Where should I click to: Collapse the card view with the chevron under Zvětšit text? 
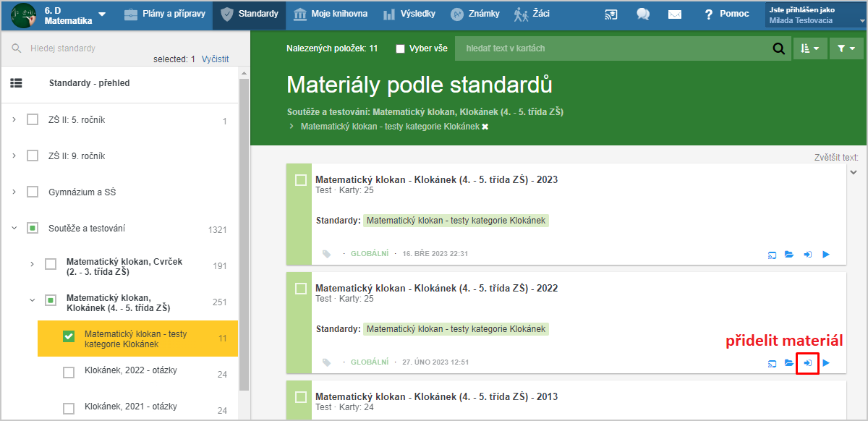point(853,172)
